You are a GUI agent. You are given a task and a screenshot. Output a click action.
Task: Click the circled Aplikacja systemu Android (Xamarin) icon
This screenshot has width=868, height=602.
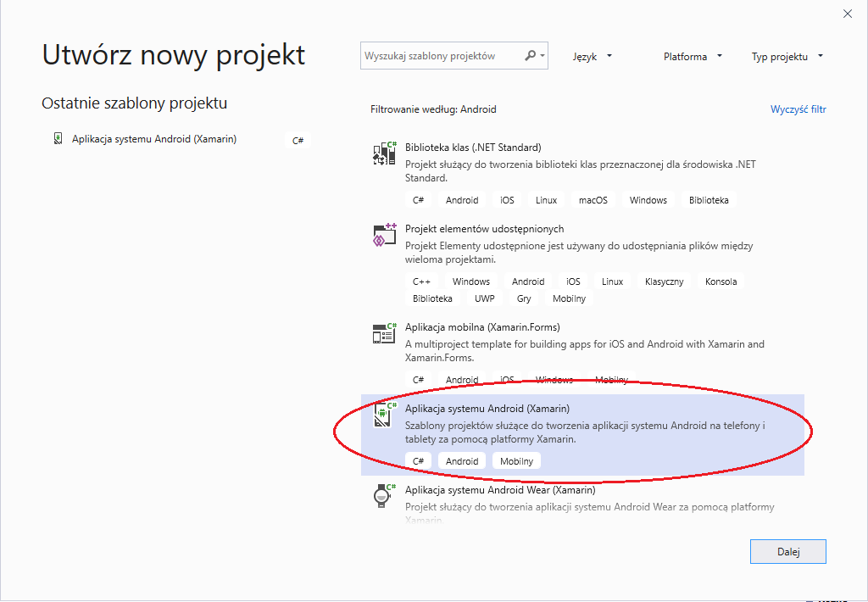click(x=384, y=415)
